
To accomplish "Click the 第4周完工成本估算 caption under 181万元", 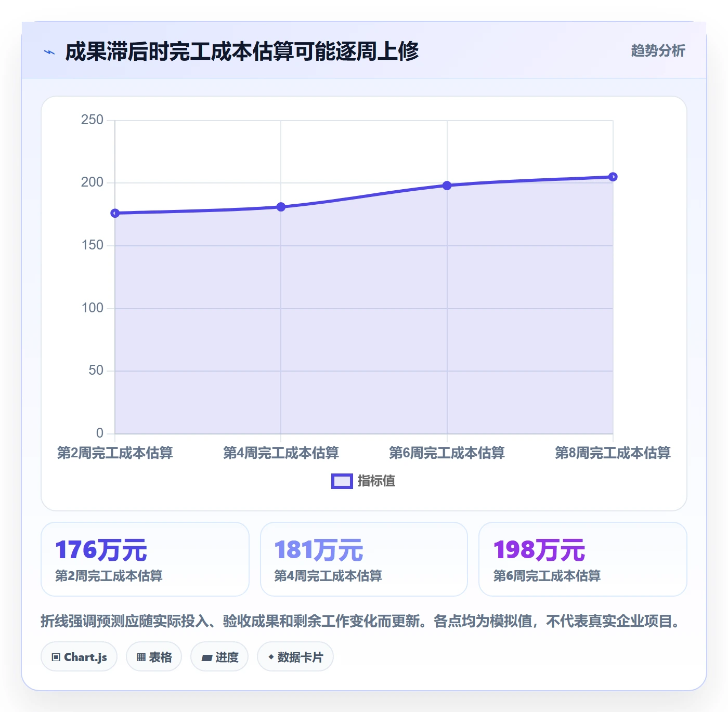I will pos(328,576).
